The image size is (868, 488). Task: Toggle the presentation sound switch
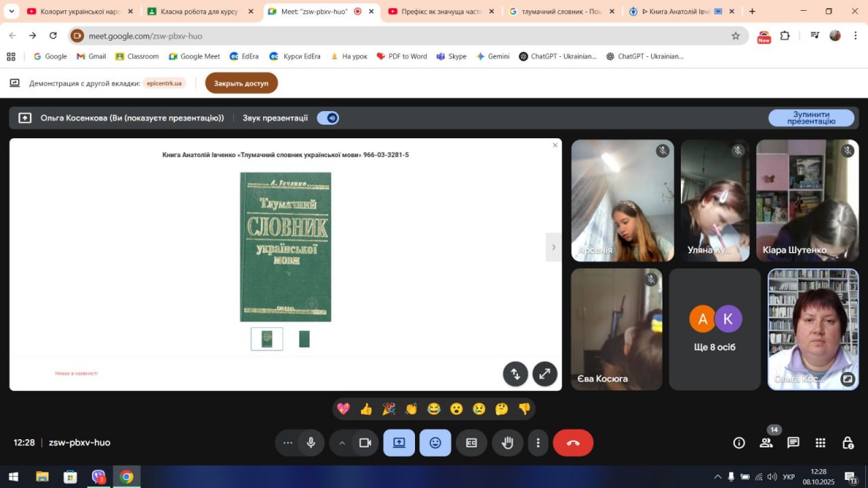328,118
